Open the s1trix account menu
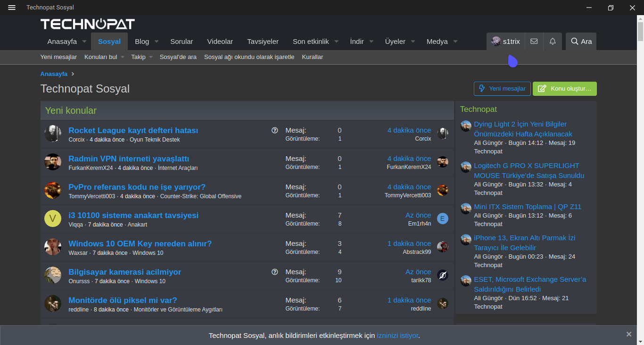The height and width of the screenshot is (345, 644). pos(505,41)
